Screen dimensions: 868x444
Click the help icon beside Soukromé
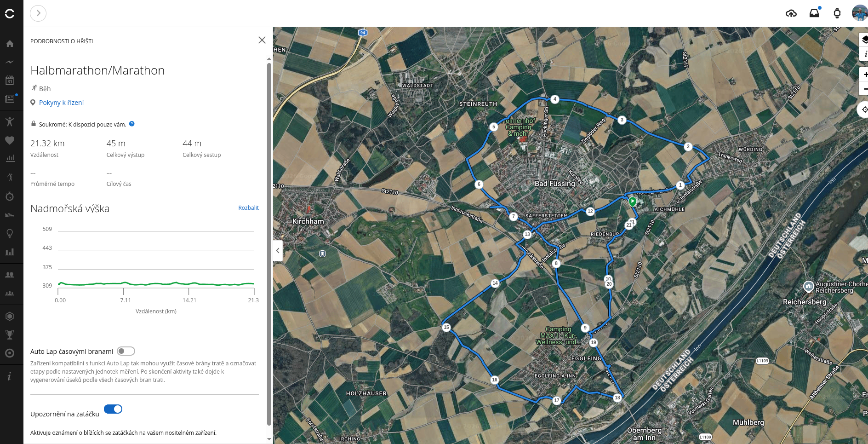[x=131, y=124]
